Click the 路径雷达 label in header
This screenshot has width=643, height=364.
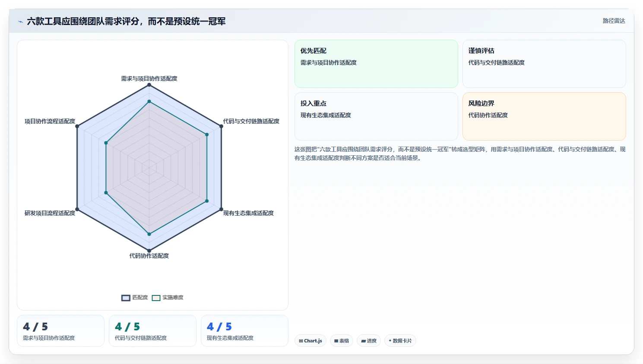point(614,21)
